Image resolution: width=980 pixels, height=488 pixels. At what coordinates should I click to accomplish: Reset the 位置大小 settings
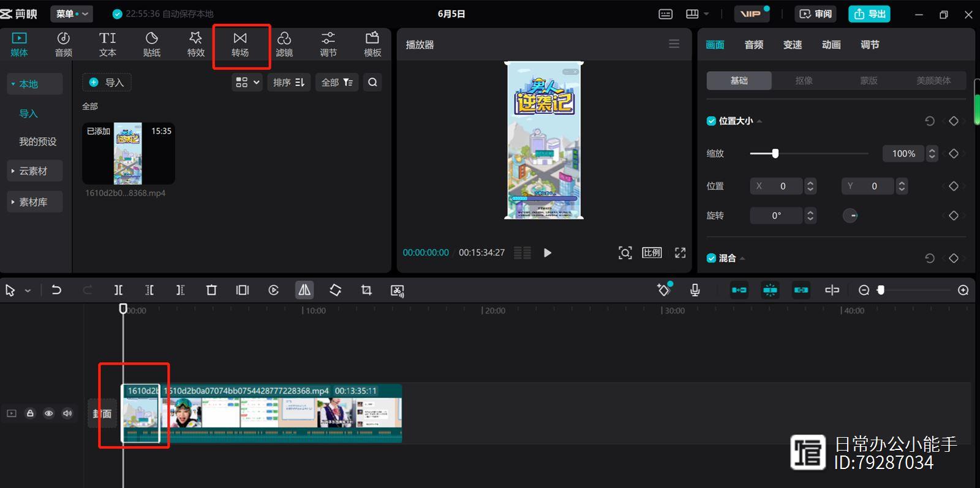pyautogui.click(x=929, y=121)
